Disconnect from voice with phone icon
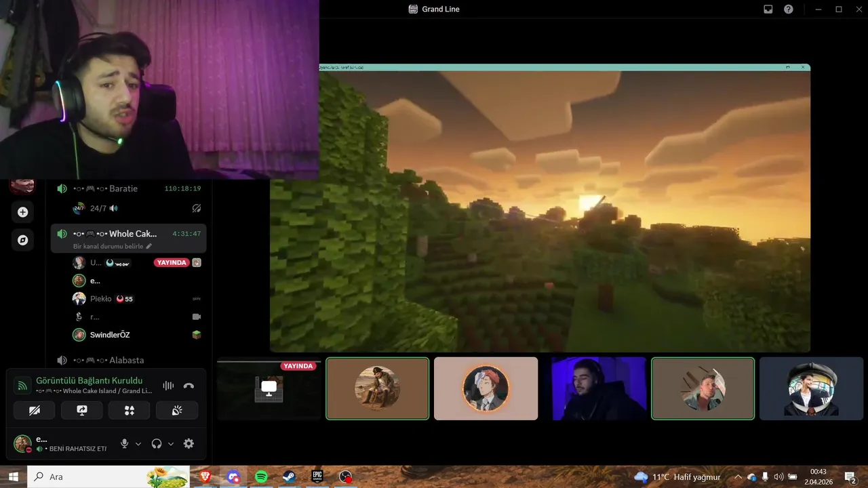Viewport: 868px width, 488px height. [x=189, y=386]
